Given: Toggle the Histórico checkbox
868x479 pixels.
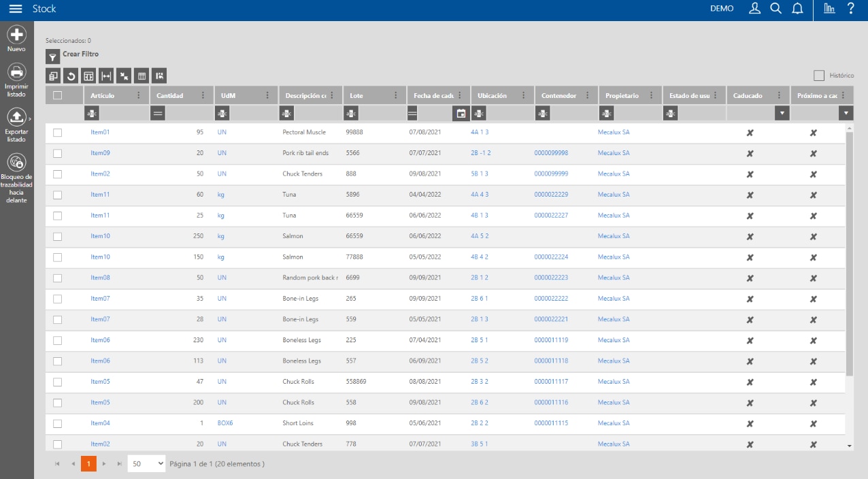Looking at the screenshot, I should pos(819,76).
